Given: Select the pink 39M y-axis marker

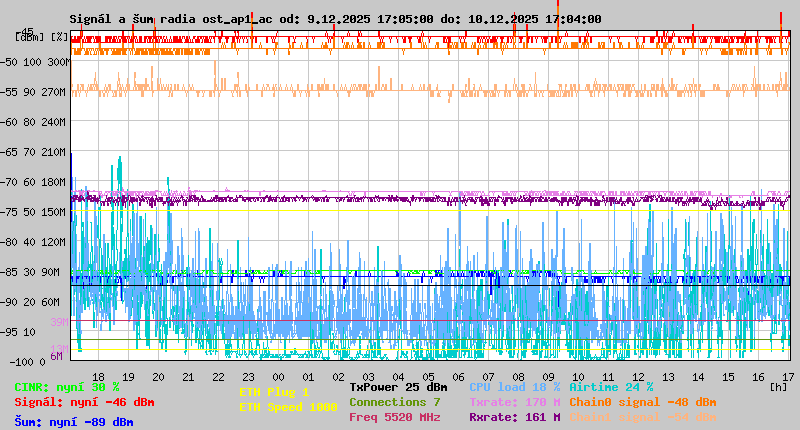Looking at the screenshot, I should point(58,322).
